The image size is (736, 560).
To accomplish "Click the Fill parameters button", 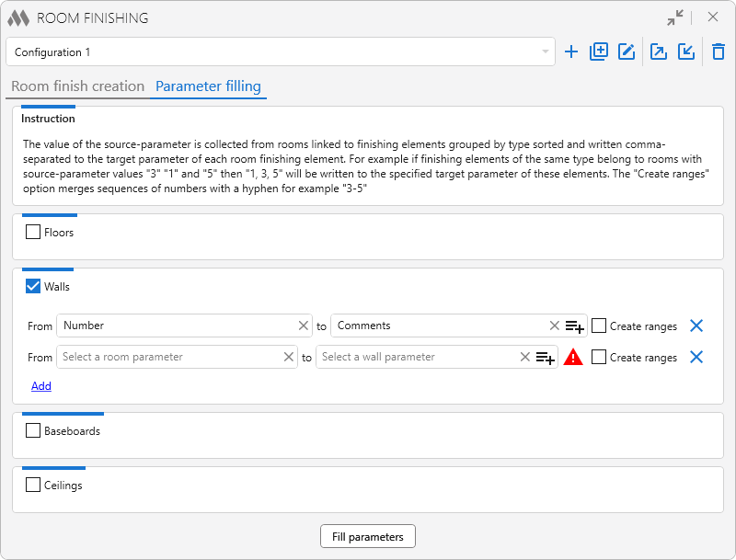I will (x=368, y=537).
